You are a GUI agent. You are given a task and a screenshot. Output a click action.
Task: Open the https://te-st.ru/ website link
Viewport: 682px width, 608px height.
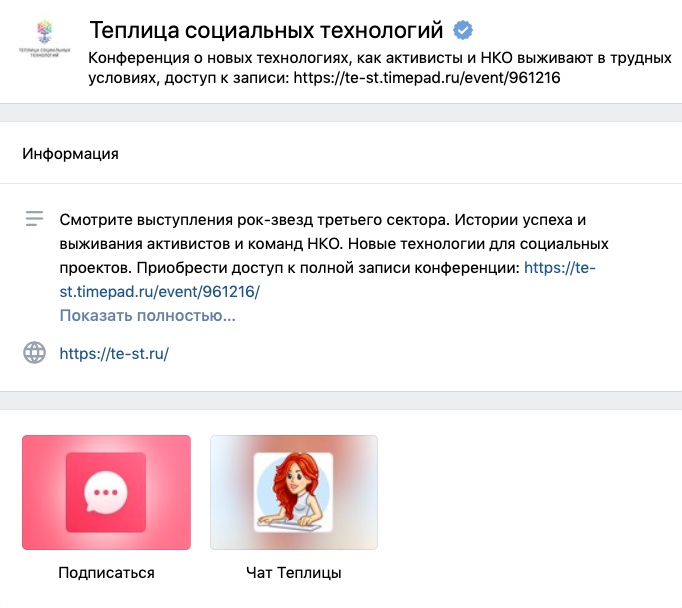pos(114,353)
